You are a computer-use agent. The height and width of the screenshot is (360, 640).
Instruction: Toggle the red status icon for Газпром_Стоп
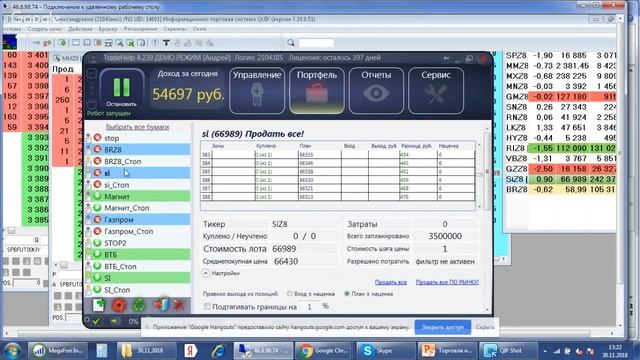tap(97, 231)
